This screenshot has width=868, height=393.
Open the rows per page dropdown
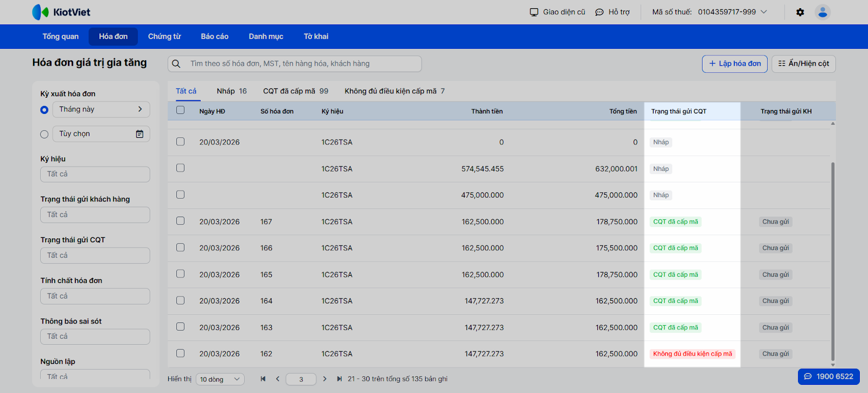(220, 379)
